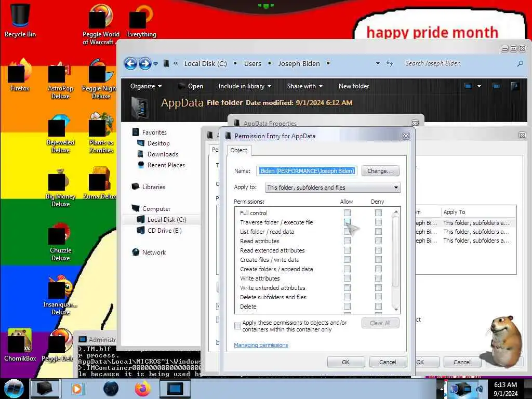Viewport: 532px width, 399px height.
Task: Open recent pages dropdown beside Forward arrow
Action: click(x=155, y=64)
